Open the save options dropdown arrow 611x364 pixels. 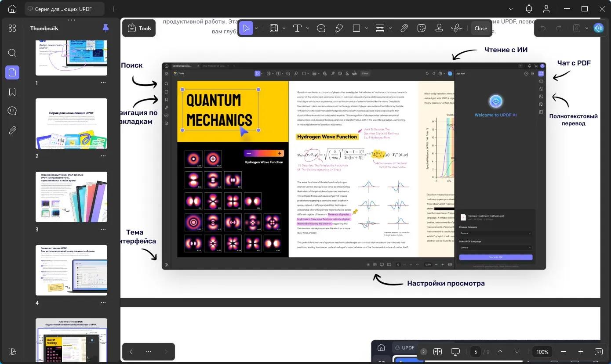pyautogui.click(x=587, y=28)
